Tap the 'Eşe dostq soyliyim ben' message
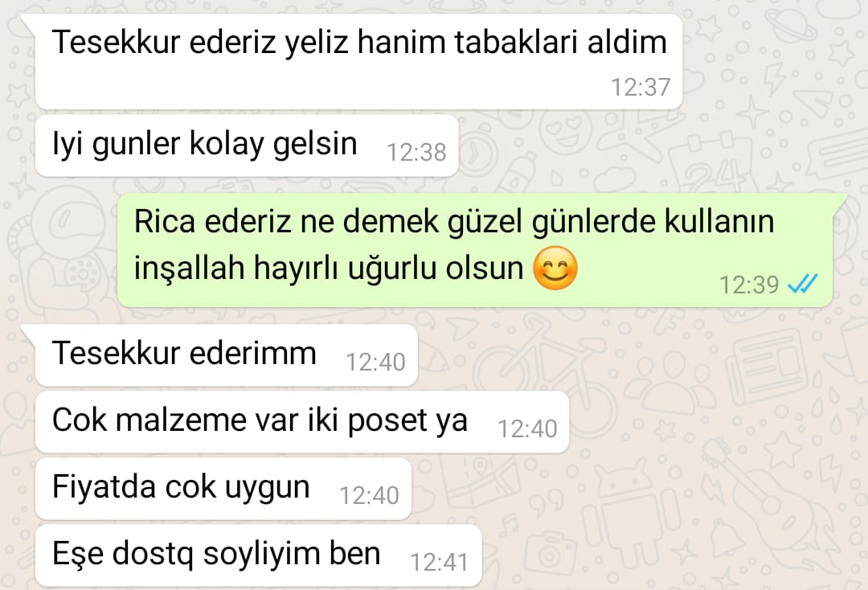This screenshot has height=590, width=868. pyautogui.click(x=259, y=555)
